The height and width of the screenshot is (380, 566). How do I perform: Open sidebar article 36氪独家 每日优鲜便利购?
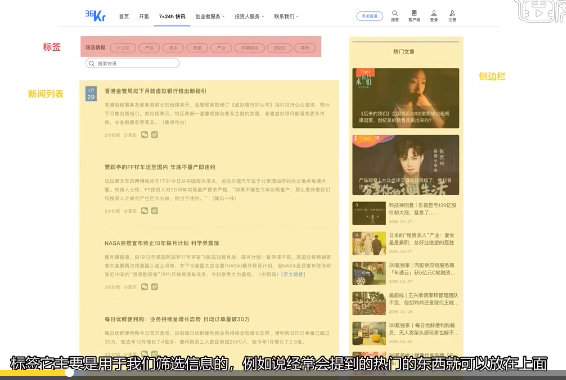(x=424, y=329)
